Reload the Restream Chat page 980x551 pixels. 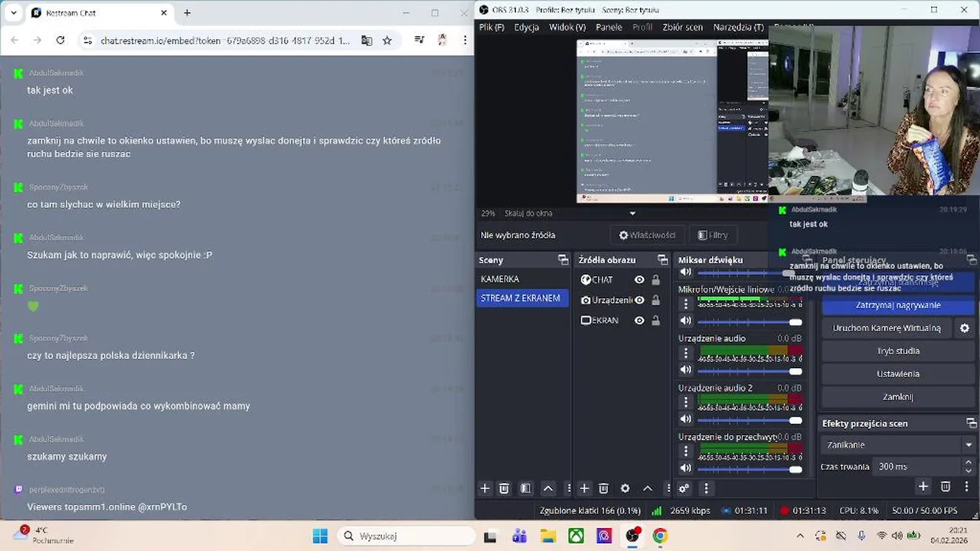[x=60, y=41]
